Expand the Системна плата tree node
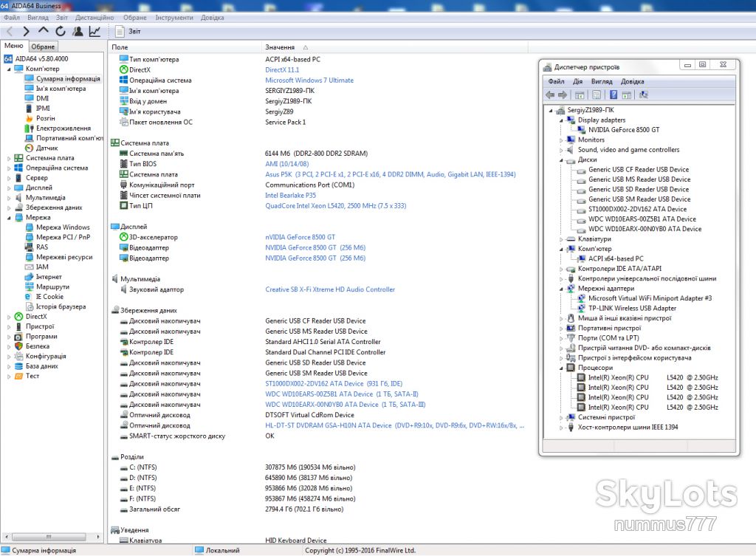 tap(9, 158)
